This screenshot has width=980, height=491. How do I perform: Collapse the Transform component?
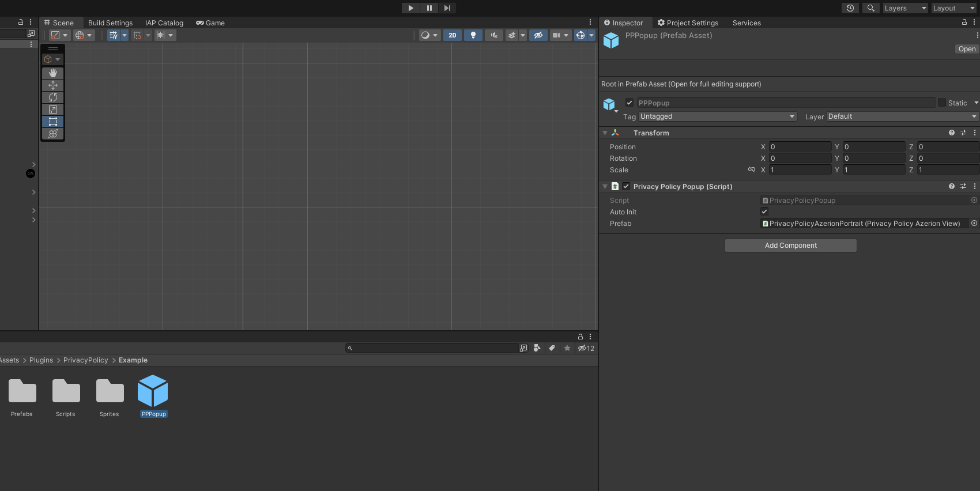click(x=605, y=133)
